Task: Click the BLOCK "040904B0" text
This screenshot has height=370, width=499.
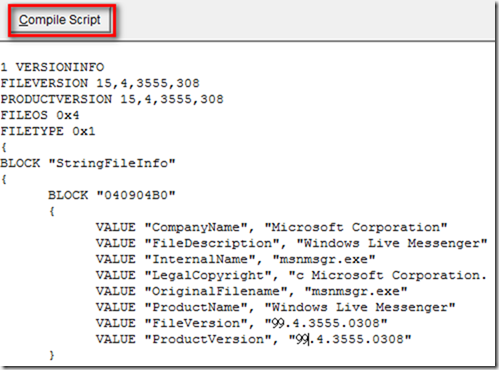Action: pos(112,195)
